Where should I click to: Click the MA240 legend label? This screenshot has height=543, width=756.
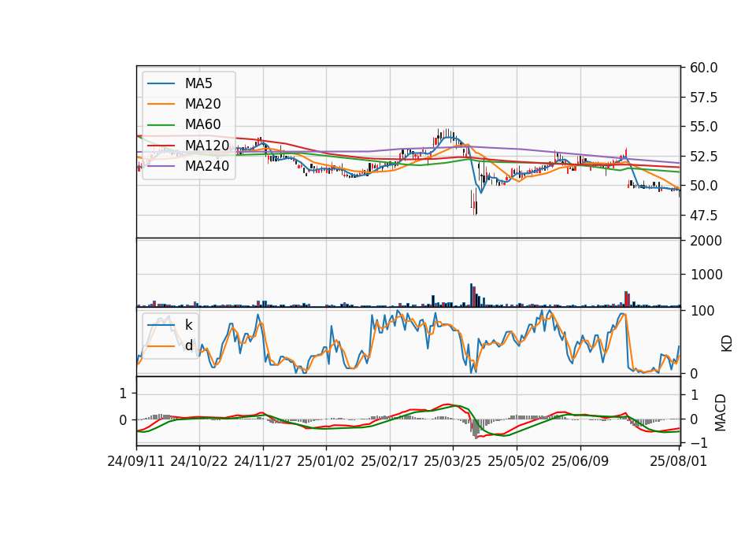tap(207, 166)
